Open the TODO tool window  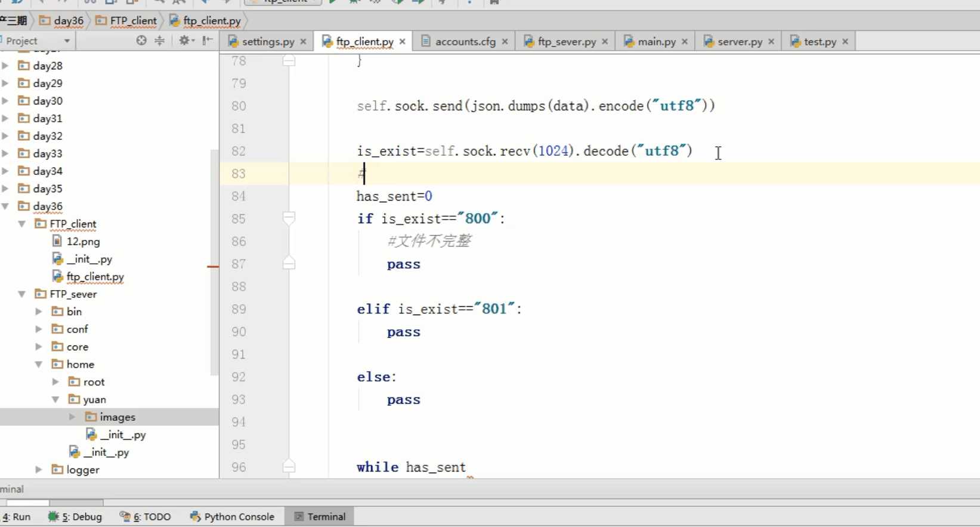point(146,517)
